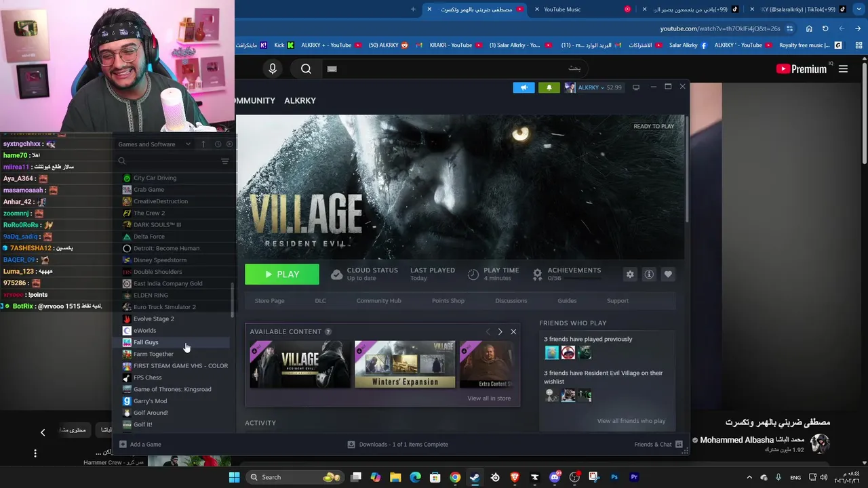Expand the Games and Software filter dropdown

point(155,144)
